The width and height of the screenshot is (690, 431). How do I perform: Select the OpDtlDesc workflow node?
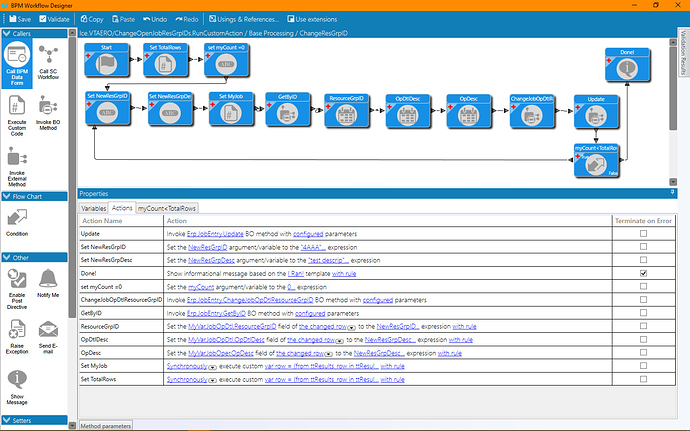[408, 111]
